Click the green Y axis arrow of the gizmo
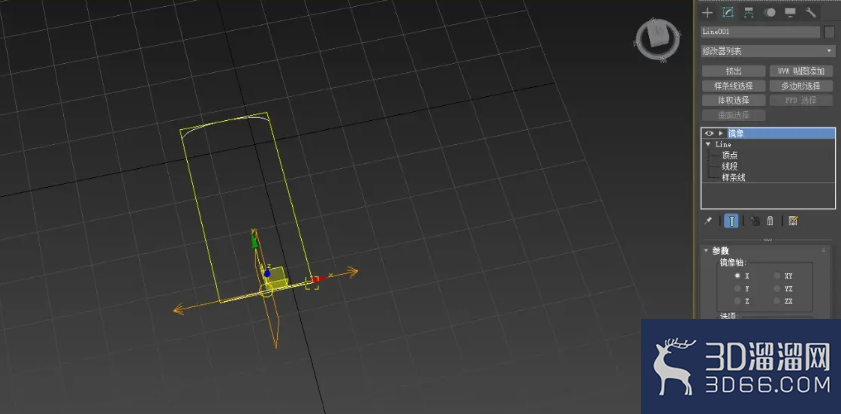841x414 pixels. click(255, 241)
